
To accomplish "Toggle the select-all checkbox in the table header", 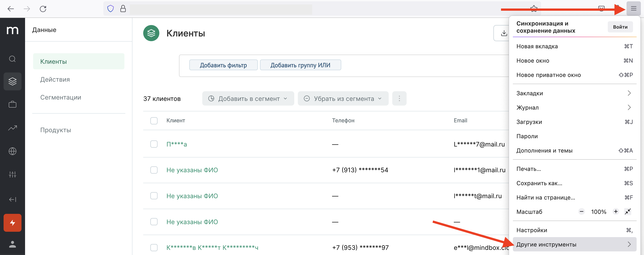I will (154, 121).
